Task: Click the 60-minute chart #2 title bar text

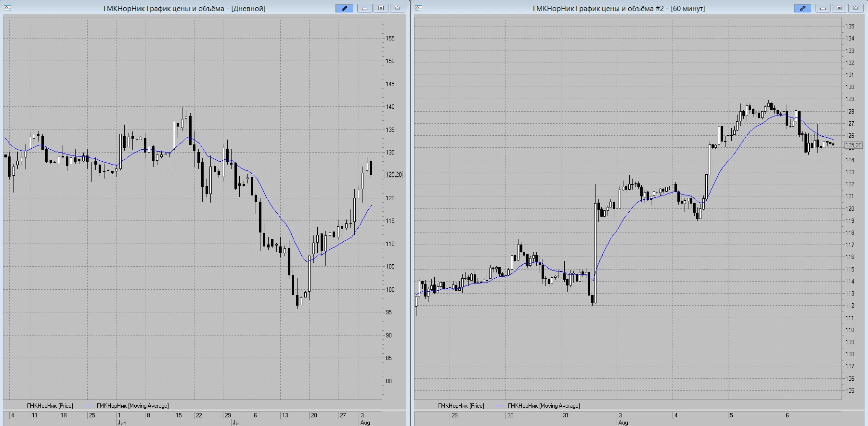Action: pos(619,9)
